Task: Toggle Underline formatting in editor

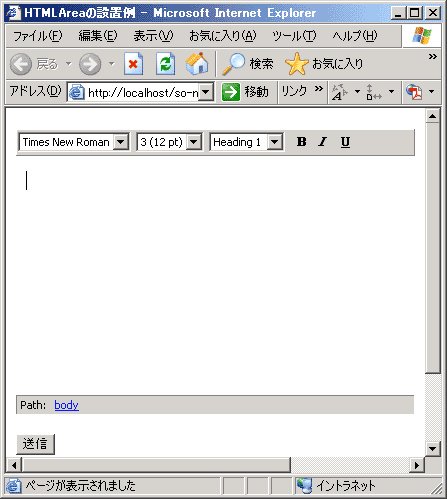Action: coord(345,142)
